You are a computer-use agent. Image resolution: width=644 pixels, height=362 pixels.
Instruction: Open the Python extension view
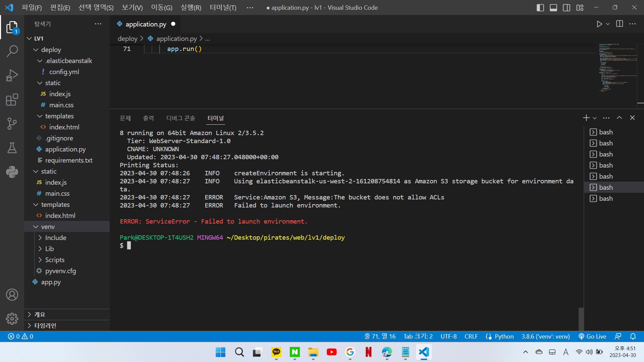(x=12, y=172)
